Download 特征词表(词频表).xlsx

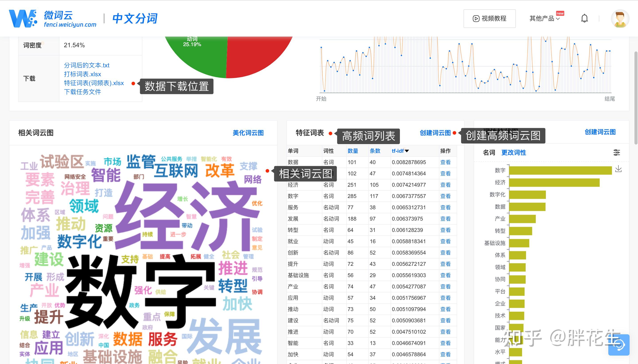pos(94,83)
